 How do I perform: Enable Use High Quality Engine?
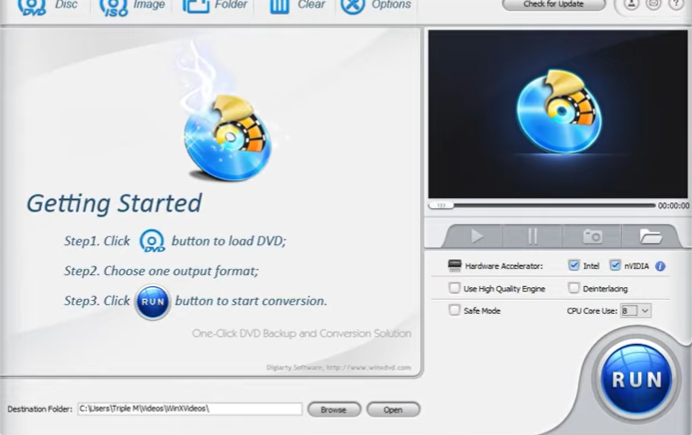coord(454,288)
